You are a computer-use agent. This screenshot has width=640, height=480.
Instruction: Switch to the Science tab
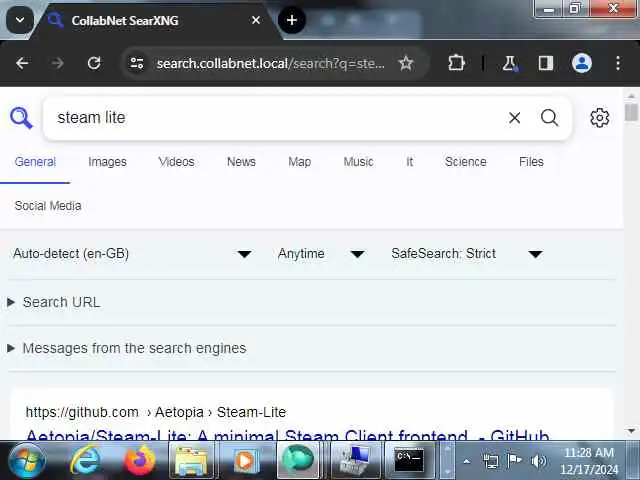466,162
